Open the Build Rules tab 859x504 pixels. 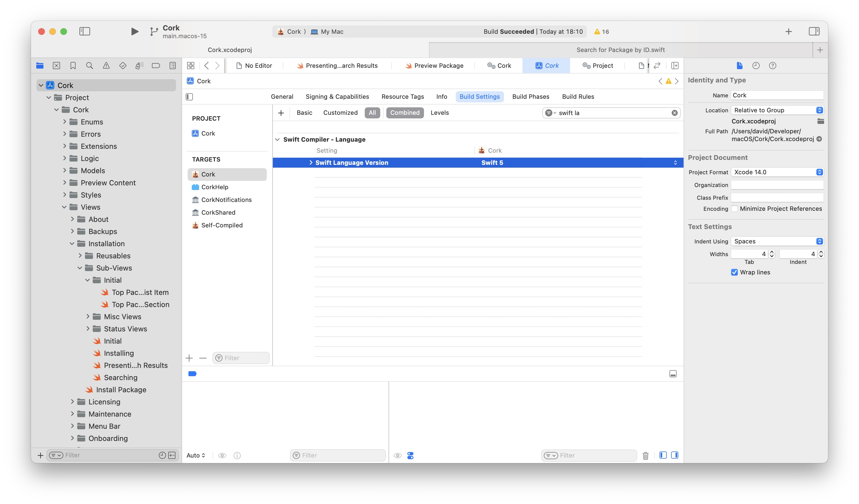(x=578, y=97)
